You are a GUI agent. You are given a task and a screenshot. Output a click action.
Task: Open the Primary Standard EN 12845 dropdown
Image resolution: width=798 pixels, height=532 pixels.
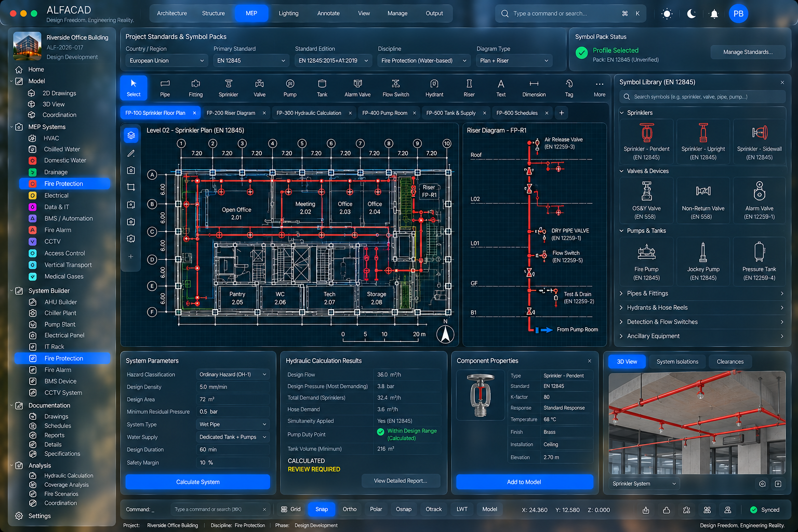pos(251,61)
